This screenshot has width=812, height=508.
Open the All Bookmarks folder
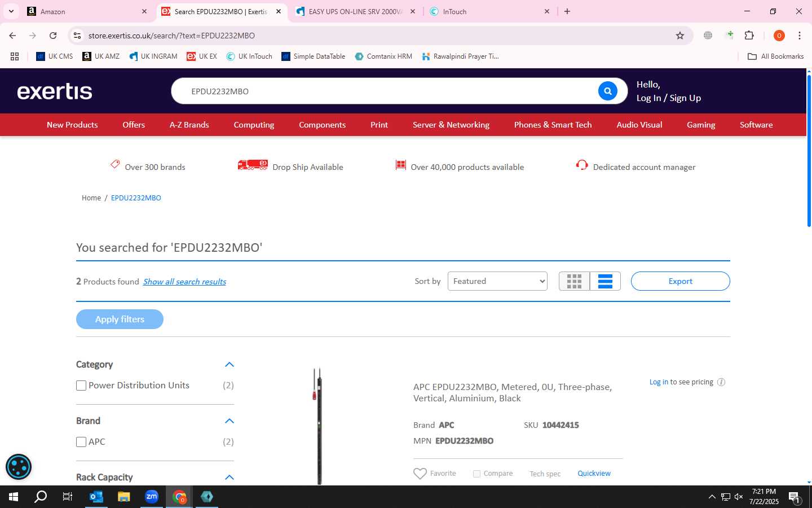tap(775, 56)
